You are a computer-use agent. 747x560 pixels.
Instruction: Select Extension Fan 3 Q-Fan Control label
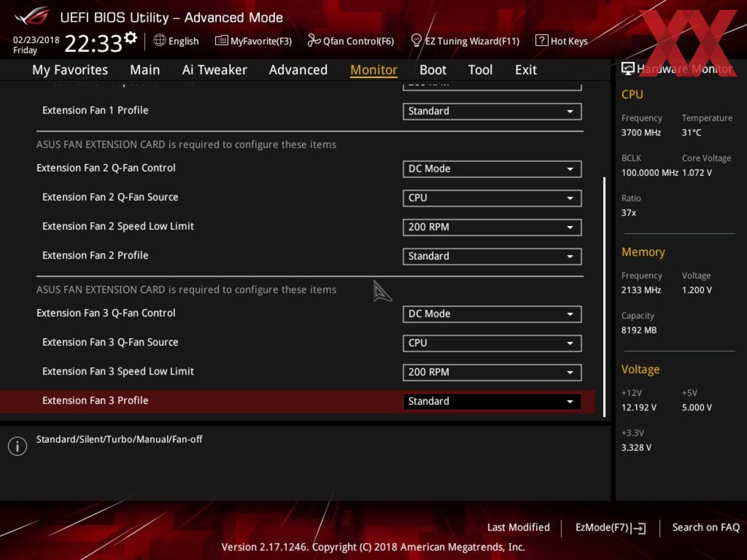click(106, 312)
